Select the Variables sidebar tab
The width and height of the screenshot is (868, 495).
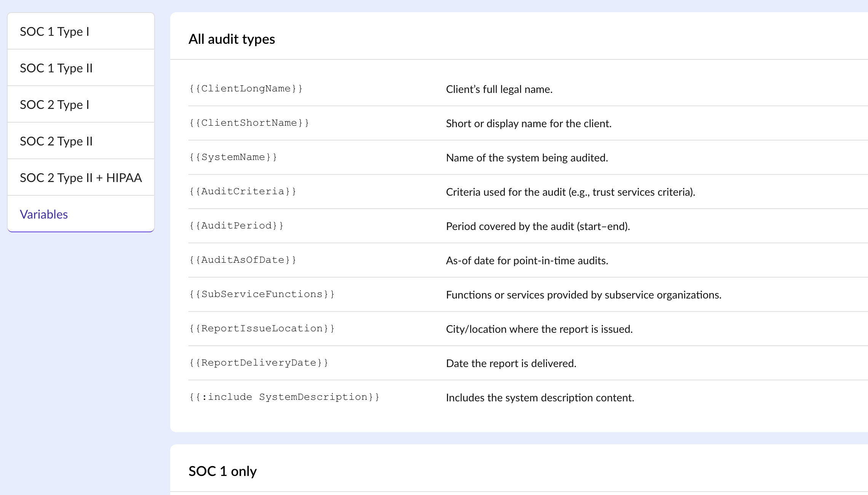tap(44, 214)
